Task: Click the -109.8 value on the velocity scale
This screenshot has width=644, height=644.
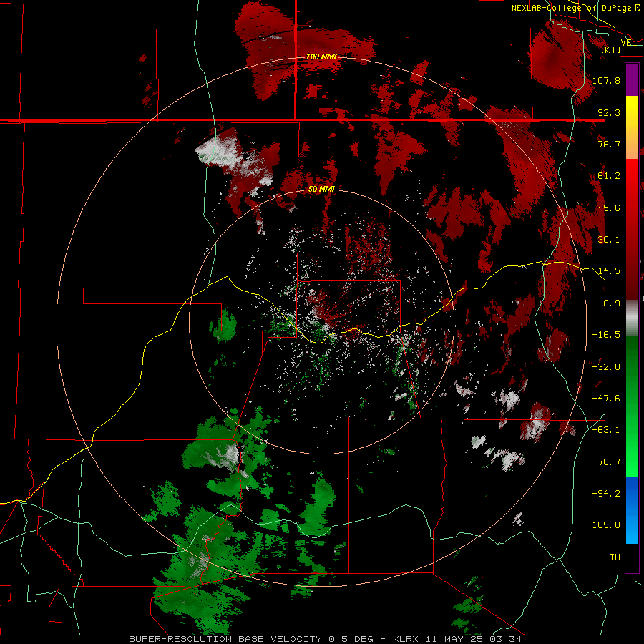Action: [x=603, y=525]
